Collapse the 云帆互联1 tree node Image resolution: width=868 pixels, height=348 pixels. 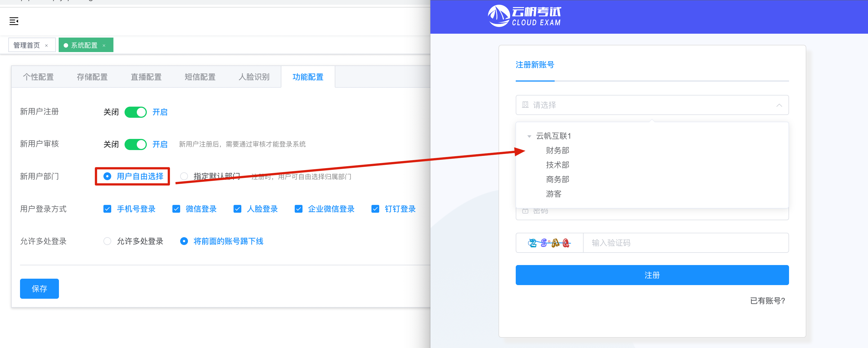pos(529,136)
